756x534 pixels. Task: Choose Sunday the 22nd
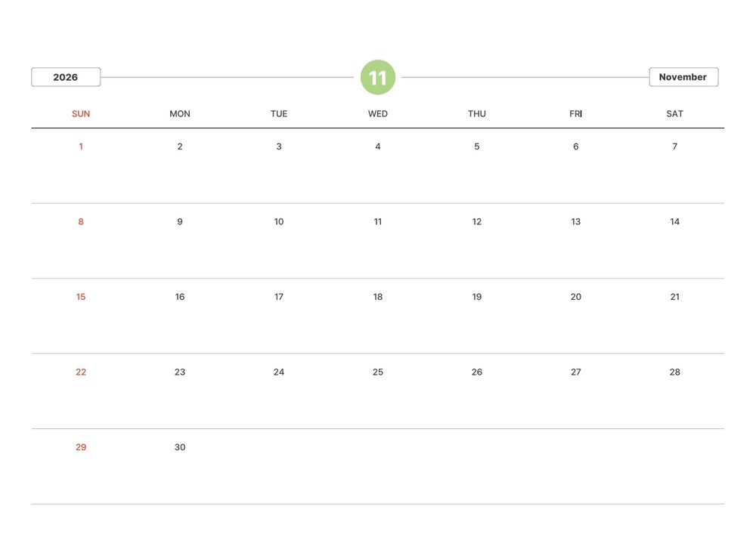coord(81,372)
